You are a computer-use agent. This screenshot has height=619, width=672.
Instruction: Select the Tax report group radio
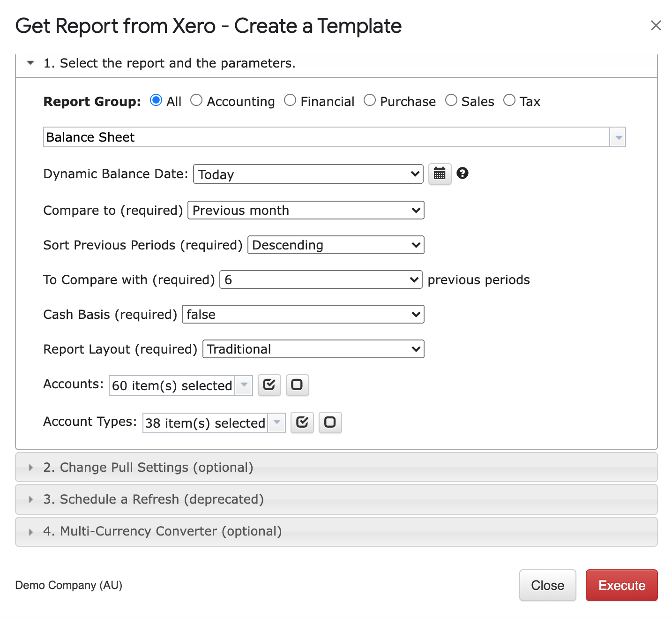[509, 100]
